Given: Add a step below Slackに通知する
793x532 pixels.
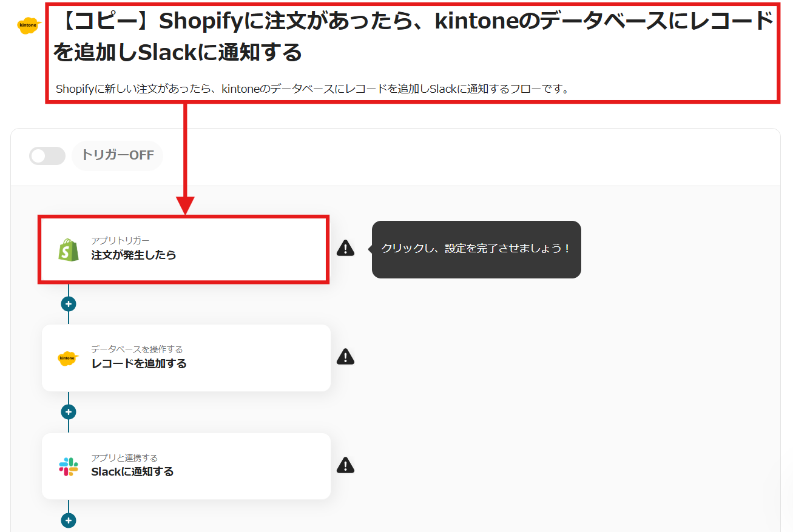Looking at the screenshot, I should click(x=69, y=520).
